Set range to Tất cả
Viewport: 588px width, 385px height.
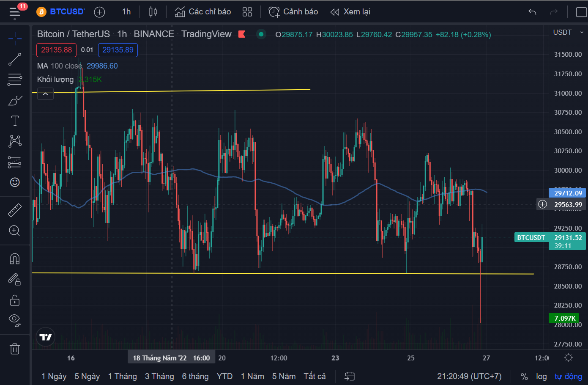pyautogui.click(x=315, y=376)
